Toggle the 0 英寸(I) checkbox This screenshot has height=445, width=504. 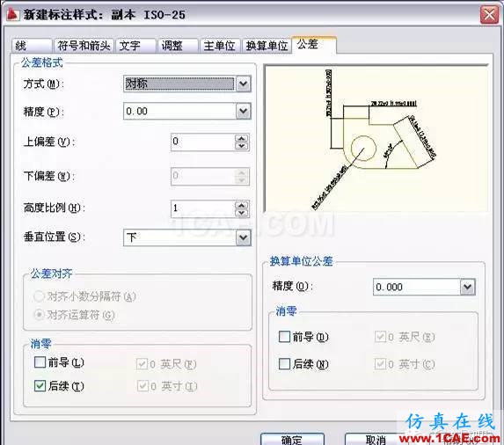click(x=142, y=386)
